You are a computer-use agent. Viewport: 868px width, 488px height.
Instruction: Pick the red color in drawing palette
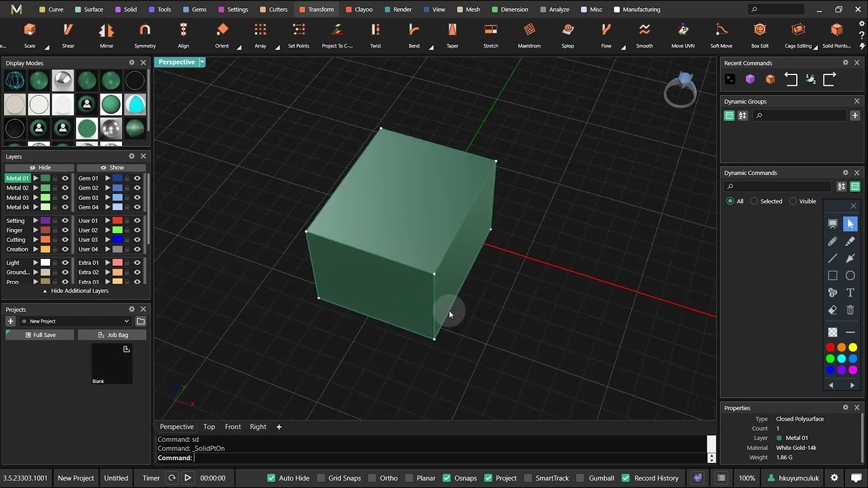(830, 348)
